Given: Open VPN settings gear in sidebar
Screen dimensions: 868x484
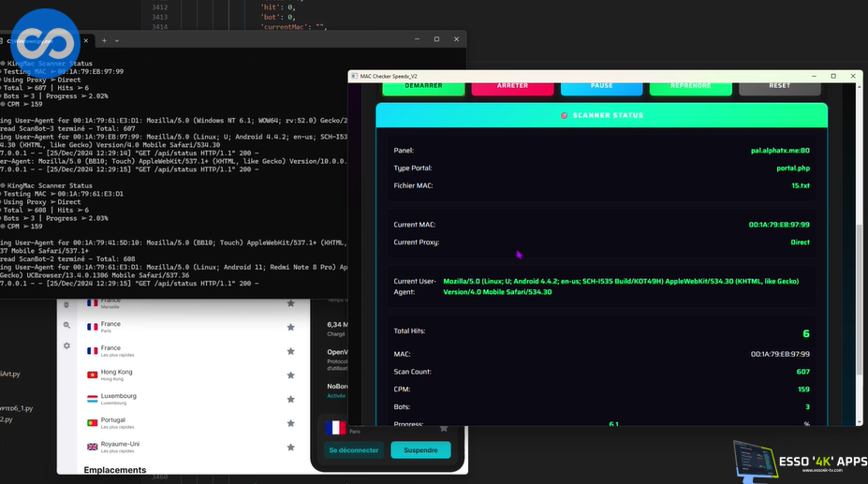Looking at the screenshot, I should (x=66, y=345).
